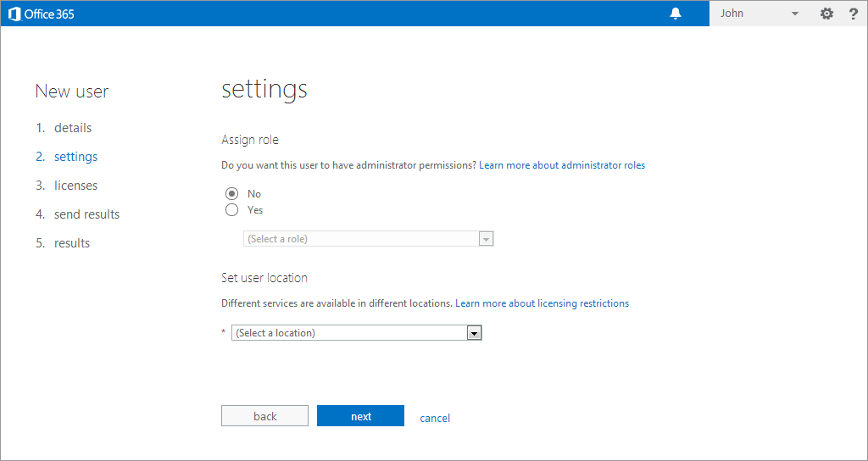Open the Select a role dropdown
The height and width of the screenshot is (461, 868).
click(x=368, y=239)
